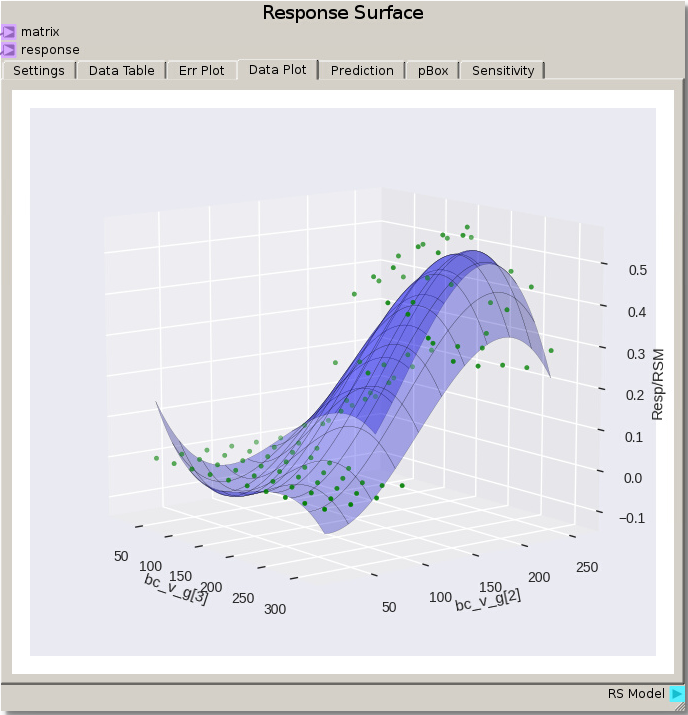
Task: Click the purple matrix input port arrow
Action: 9,32
